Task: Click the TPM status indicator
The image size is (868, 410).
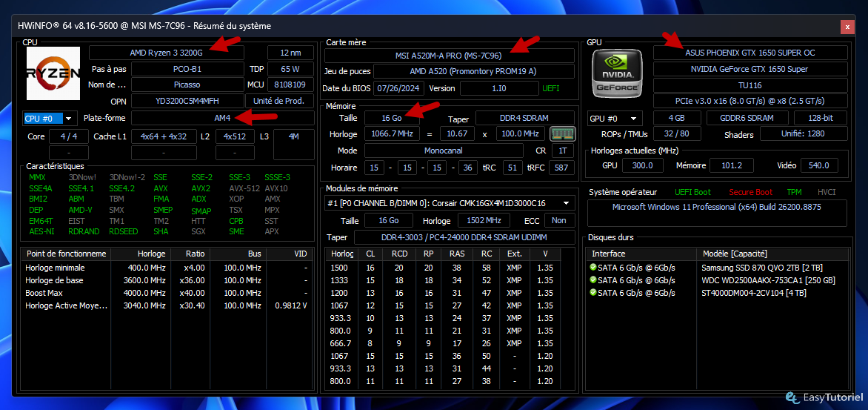Action: point(795,192)
